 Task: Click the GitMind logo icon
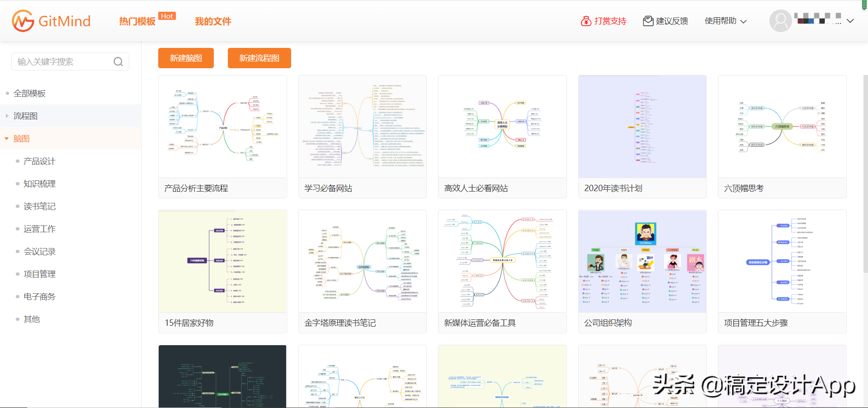point(23,21)
